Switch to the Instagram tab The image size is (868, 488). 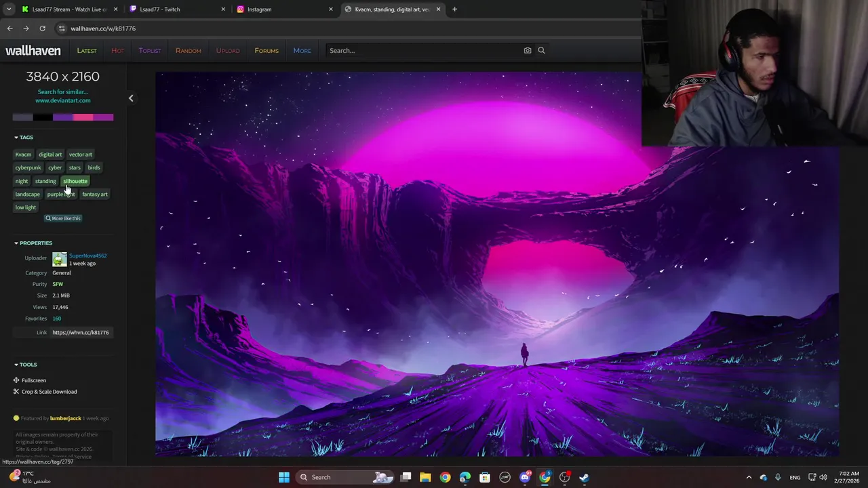tap(285, 9)
